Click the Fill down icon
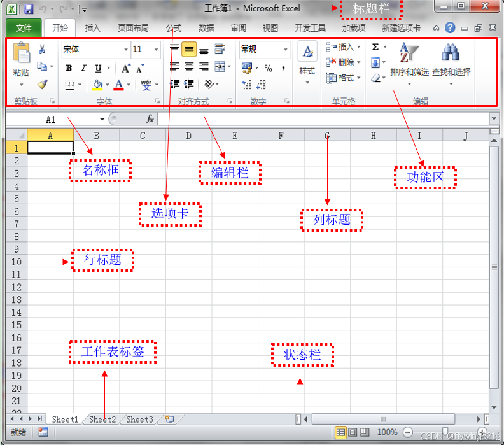Image resolution: width=504 pixels, height=445 pixels. tap(375, 62)
